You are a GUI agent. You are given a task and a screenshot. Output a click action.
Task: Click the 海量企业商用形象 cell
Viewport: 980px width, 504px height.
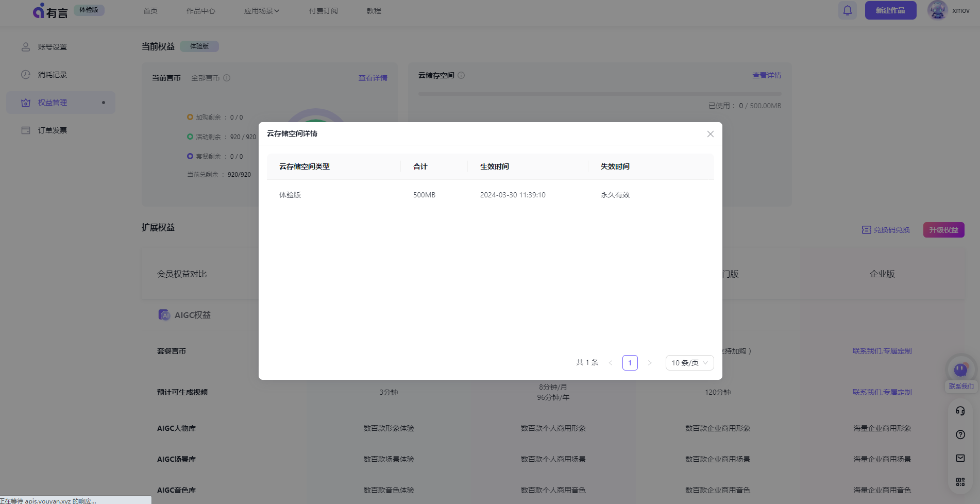882,428
